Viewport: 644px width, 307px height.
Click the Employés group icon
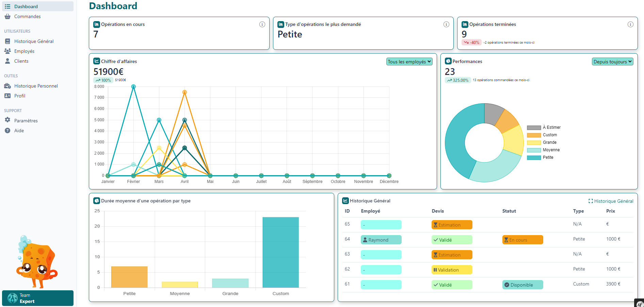point(7,51)
